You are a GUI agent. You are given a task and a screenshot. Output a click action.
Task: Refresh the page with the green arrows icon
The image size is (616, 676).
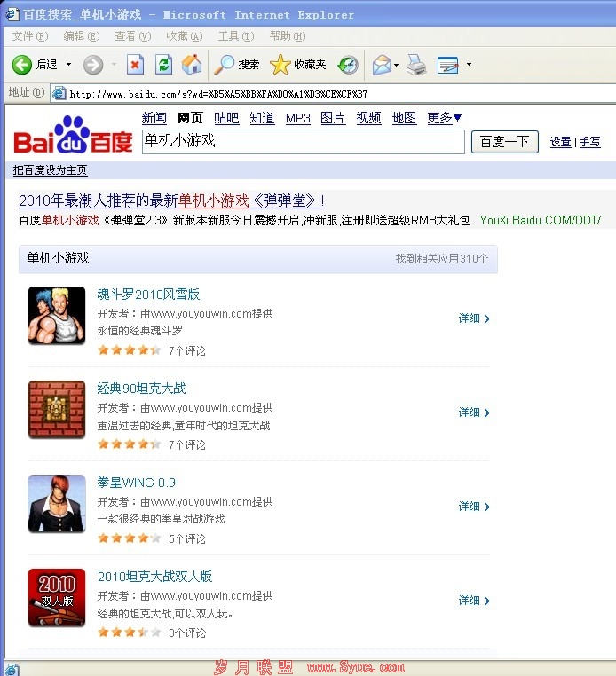164,65
